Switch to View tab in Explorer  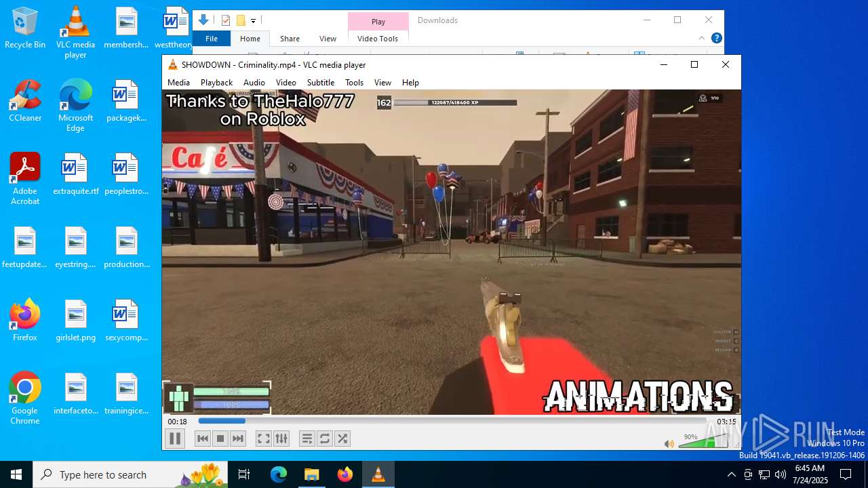[328, 39]
